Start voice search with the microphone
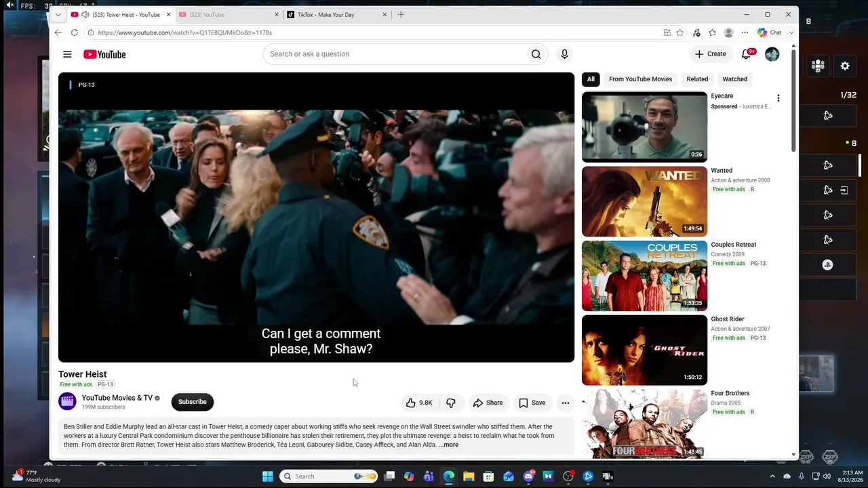Screen dimensions: 868x488 click(564, 54)
